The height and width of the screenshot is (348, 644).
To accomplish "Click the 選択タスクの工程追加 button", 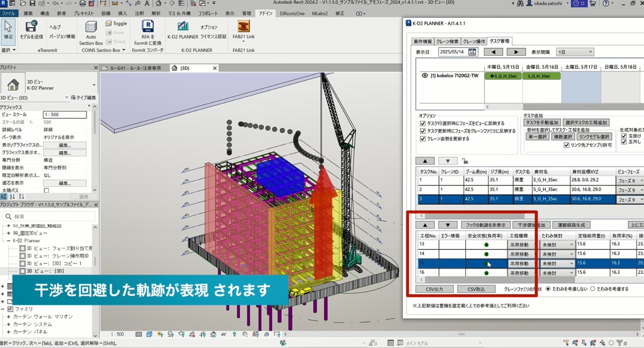I will (586, 122).
